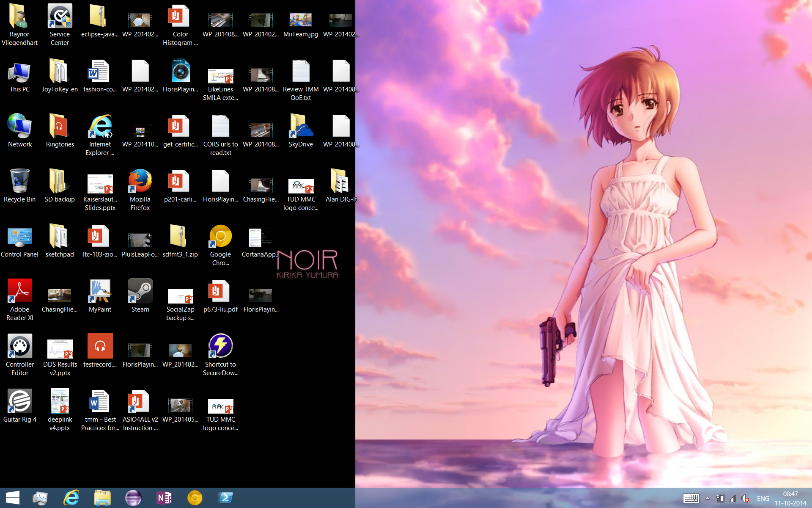Open the touch keyboard from taskbar
The width and height of the screenshot is (812, 508).
pos(691,498)
